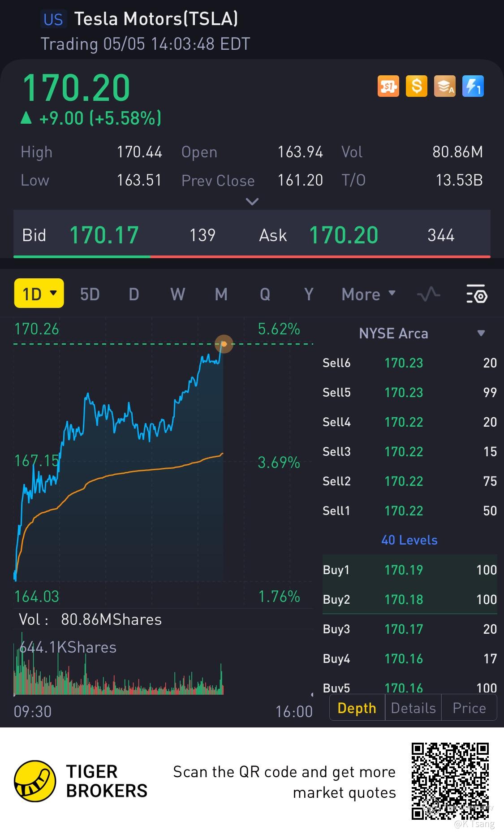The image size is (504, 835).
Task: Tap the blue lightning bolt badge icon
Action: click(473, 86)
